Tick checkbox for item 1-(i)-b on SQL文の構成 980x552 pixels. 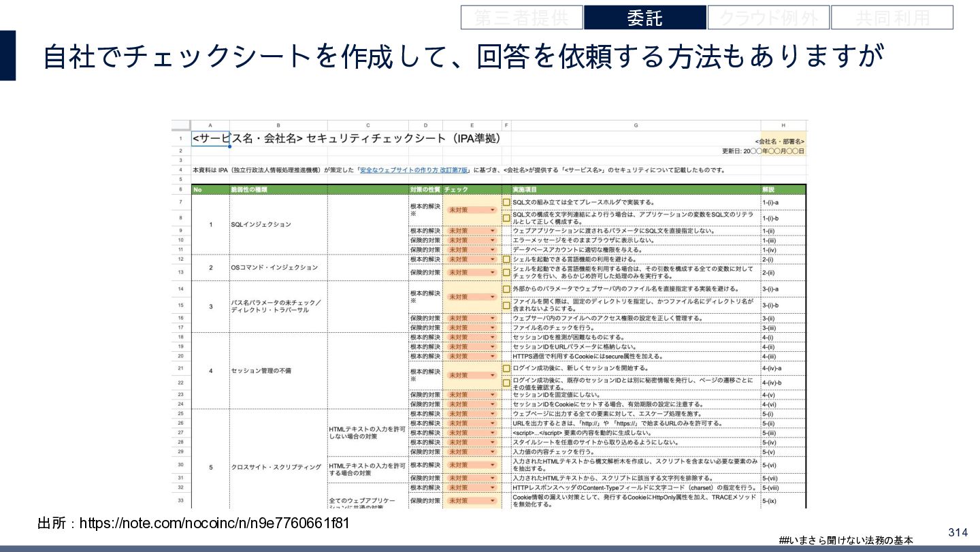coord(506,218)
